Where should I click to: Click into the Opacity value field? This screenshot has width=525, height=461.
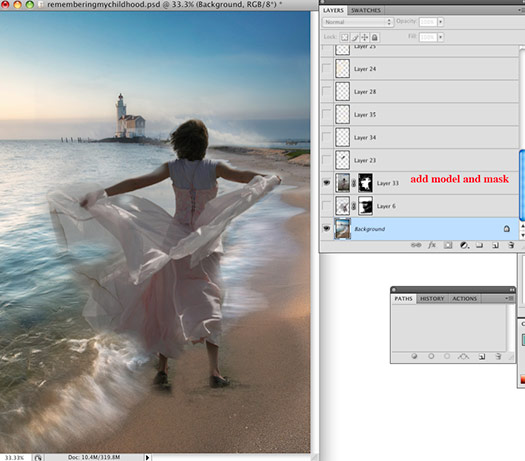[x=428, y=22]
